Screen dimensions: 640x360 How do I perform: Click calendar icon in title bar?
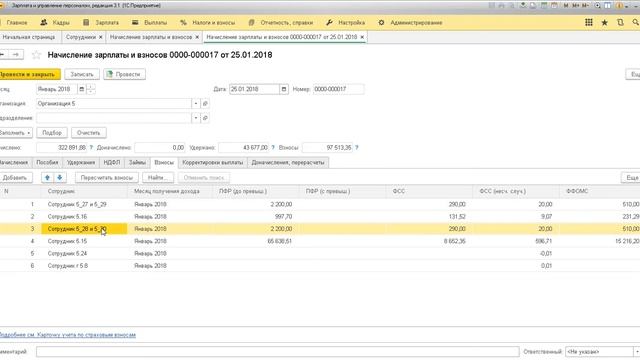[554, 6]
